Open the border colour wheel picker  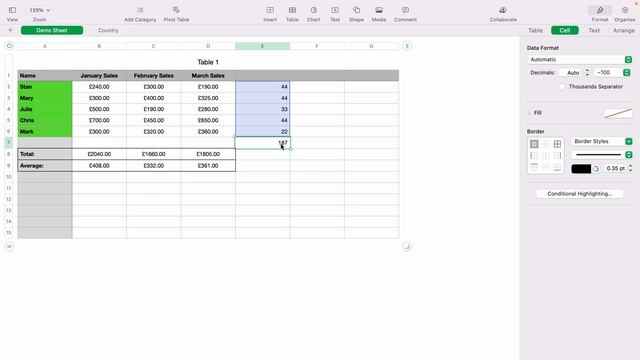[596, 169]
